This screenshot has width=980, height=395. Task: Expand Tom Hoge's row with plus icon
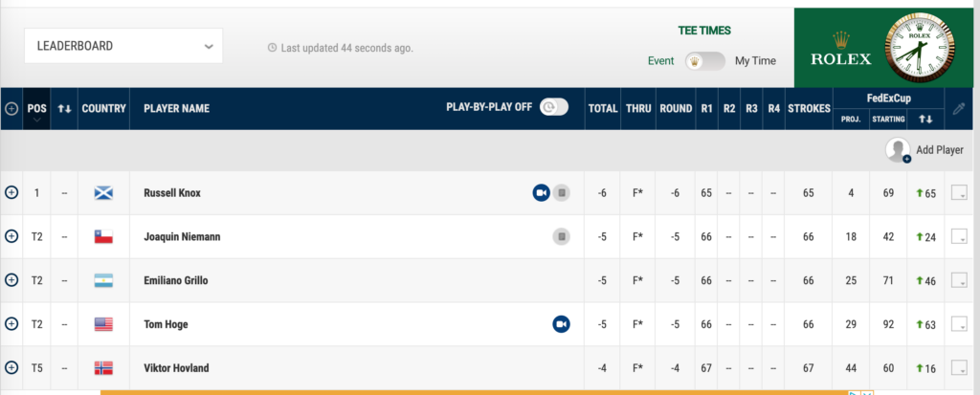click(11, 324)
